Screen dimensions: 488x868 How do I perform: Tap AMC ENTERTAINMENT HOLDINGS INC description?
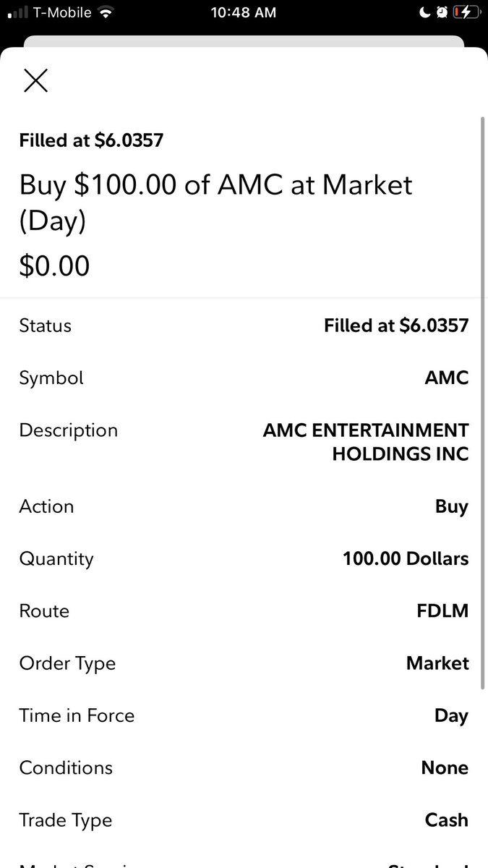click(366, 442)
